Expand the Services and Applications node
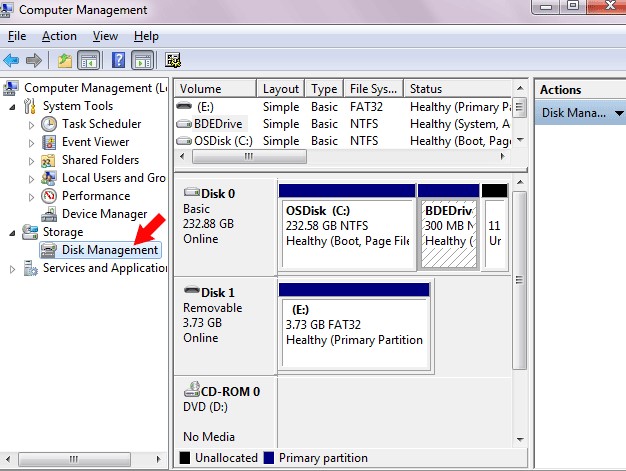This screenshot has height=471, width=626. coord(12,269)
